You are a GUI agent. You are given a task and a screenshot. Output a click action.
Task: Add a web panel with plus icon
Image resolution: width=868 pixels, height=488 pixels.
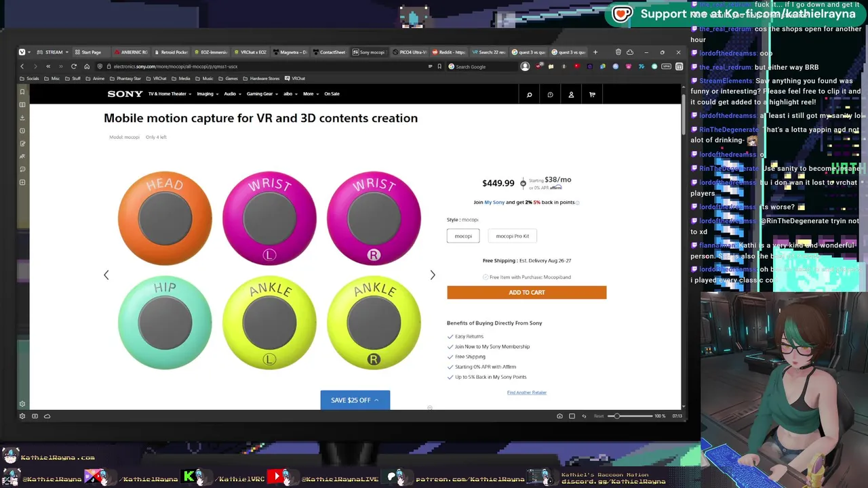[22, 182]
